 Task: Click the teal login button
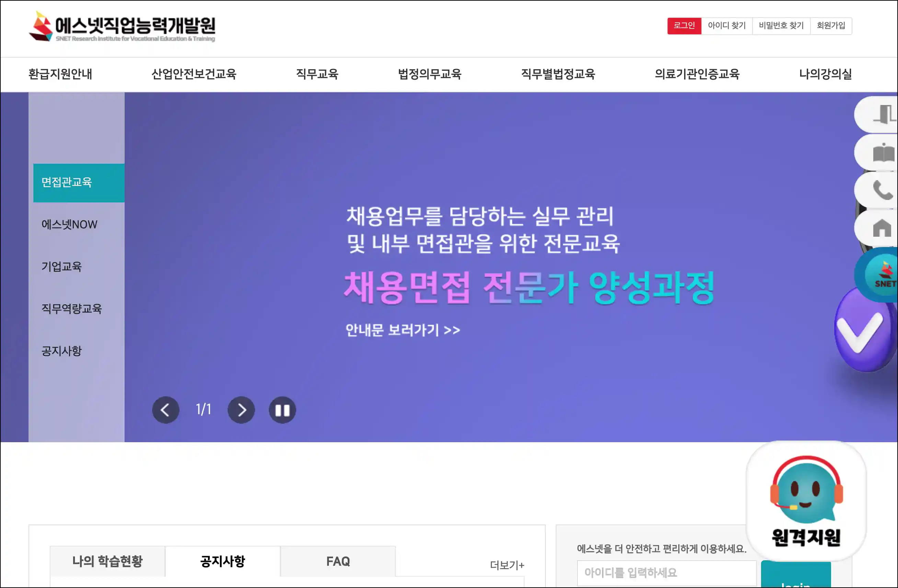796,574
